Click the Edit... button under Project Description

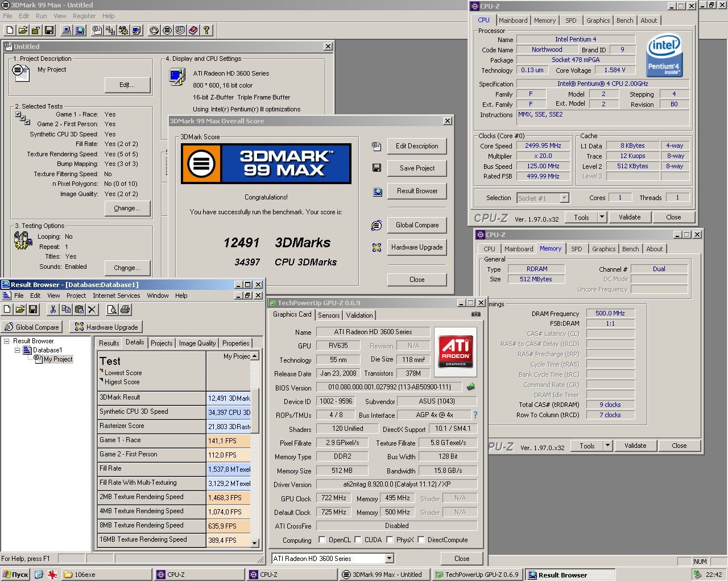click(x=127, y=85)
